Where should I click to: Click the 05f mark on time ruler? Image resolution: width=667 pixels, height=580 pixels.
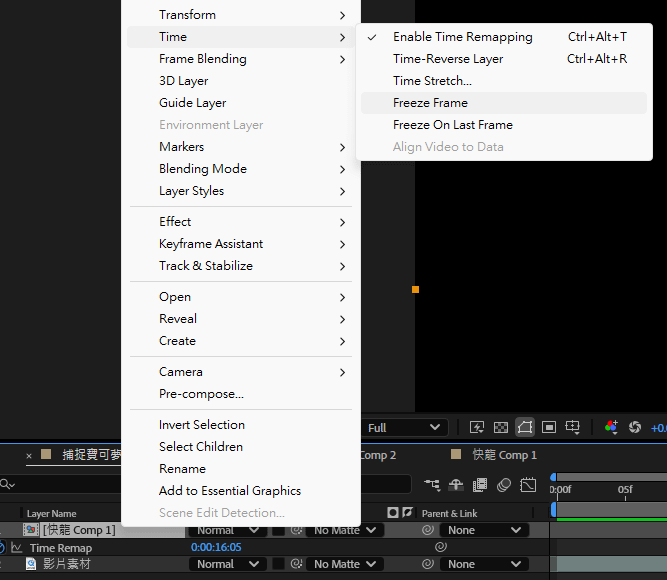625,490
